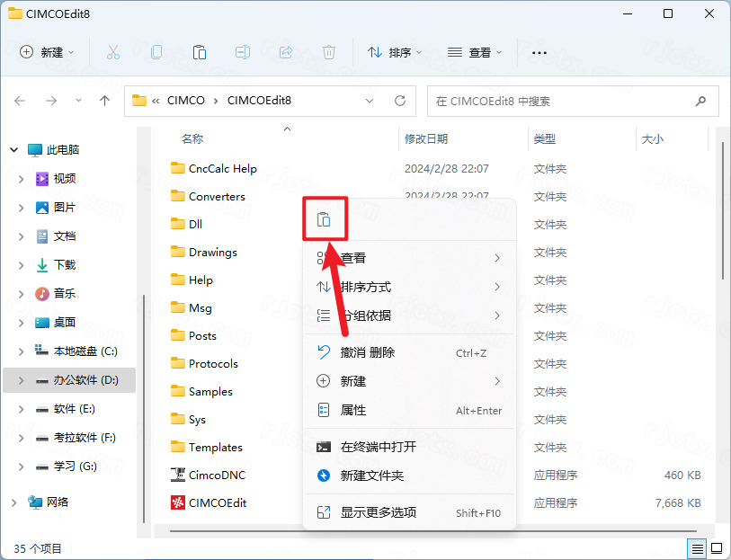Open the 查看 view dropdown in toolbar
Viewport: 731px width, 560px height.
[x=475, y=52]
